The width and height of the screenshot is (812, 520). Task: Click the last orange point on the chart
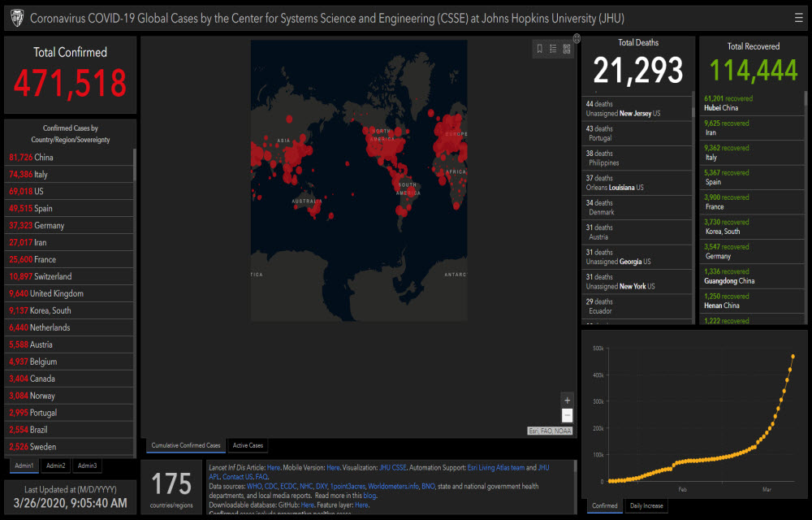pos(793,357)
